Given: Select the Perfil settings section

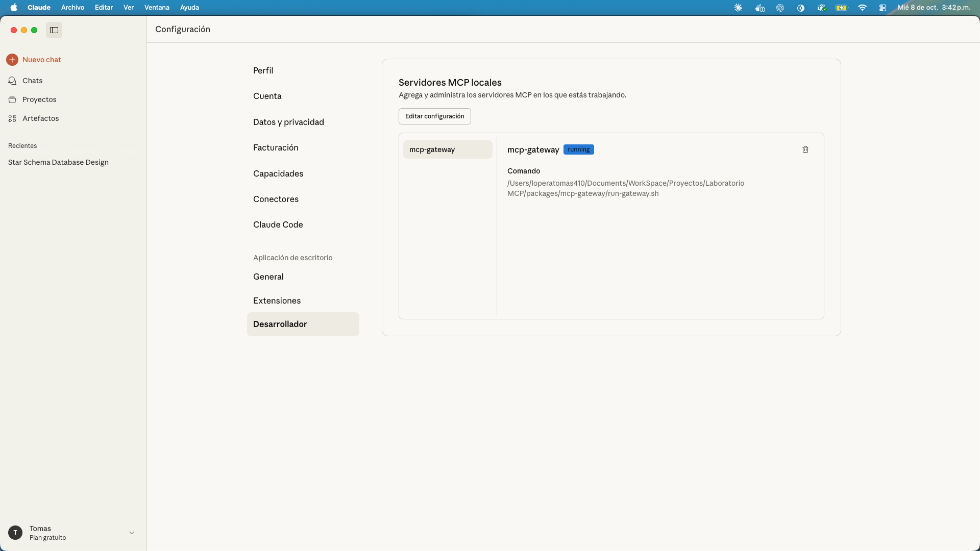Looking at the screenshot, I should [303, 70].
